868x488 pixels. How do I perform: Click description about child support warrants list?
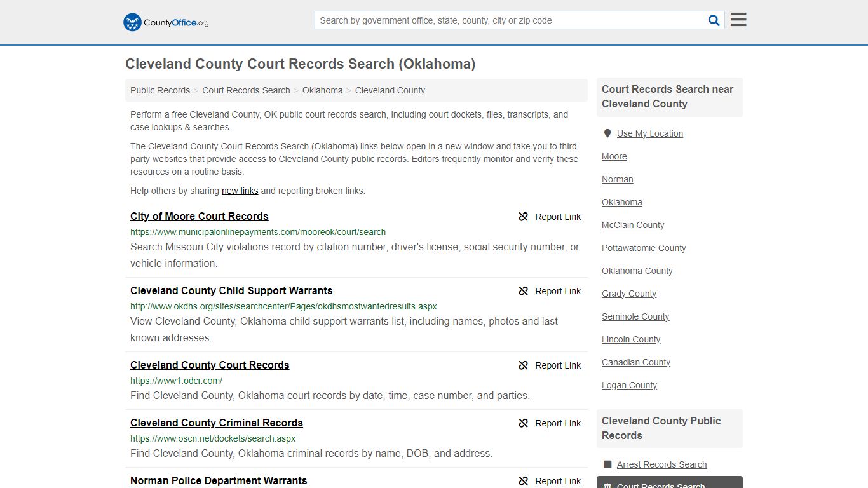click(x=344, y=329)
